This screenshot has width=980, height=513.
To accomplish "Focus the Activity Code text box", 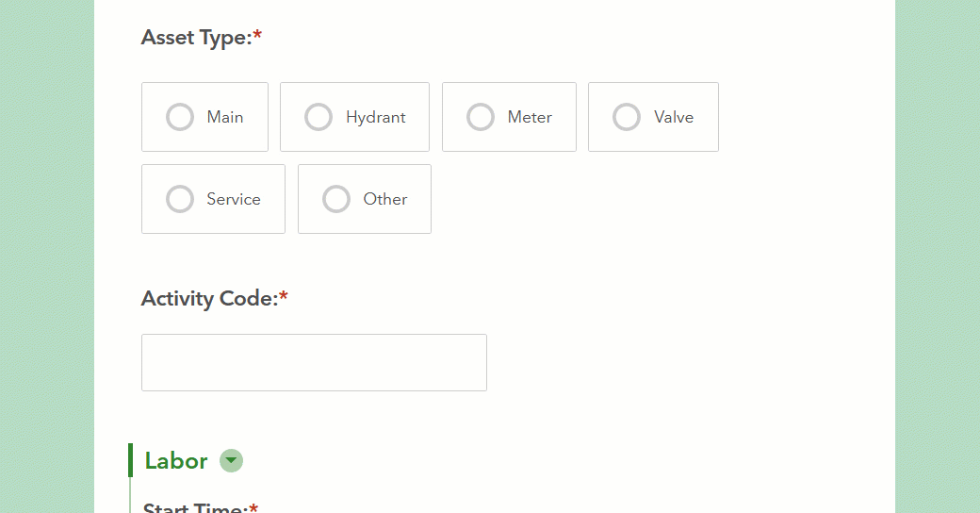I will 314,362.
